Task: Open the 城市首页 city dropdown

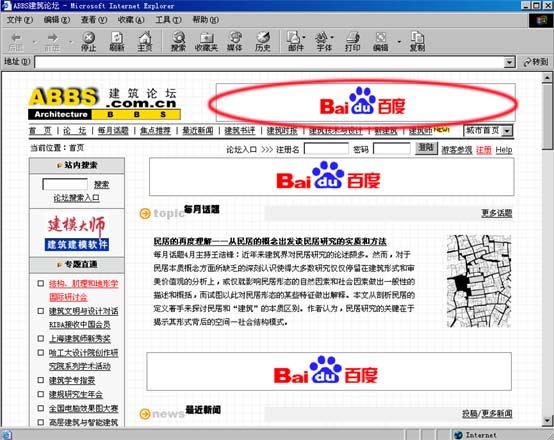Action: click(488, 131)
